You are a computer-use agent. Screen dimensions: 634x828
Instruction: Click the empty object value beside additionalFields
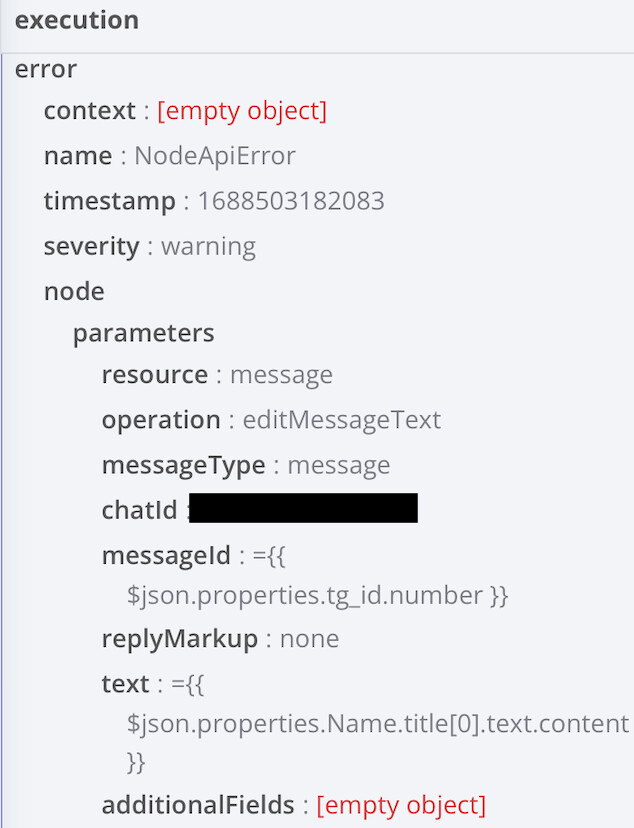click(x=401, y=804)
